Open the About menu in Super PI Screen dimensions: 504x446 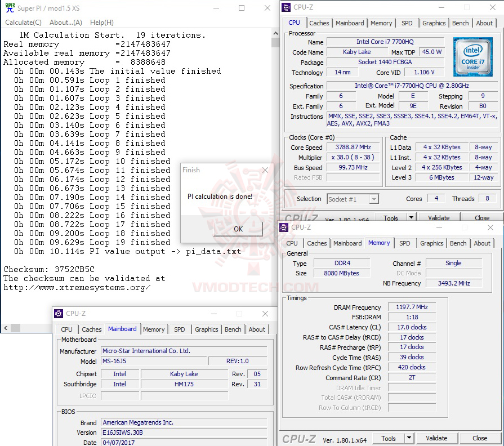pos(67,22)
